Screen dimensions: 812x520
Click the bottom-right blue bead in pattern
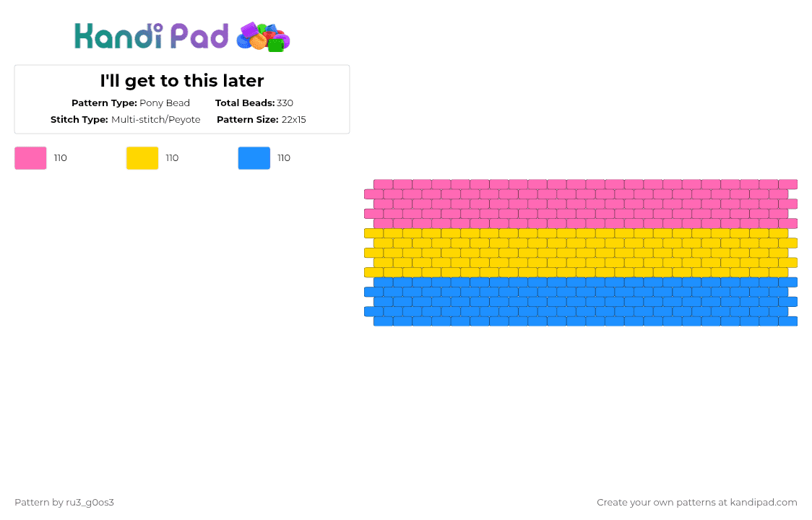pos(787,321)
